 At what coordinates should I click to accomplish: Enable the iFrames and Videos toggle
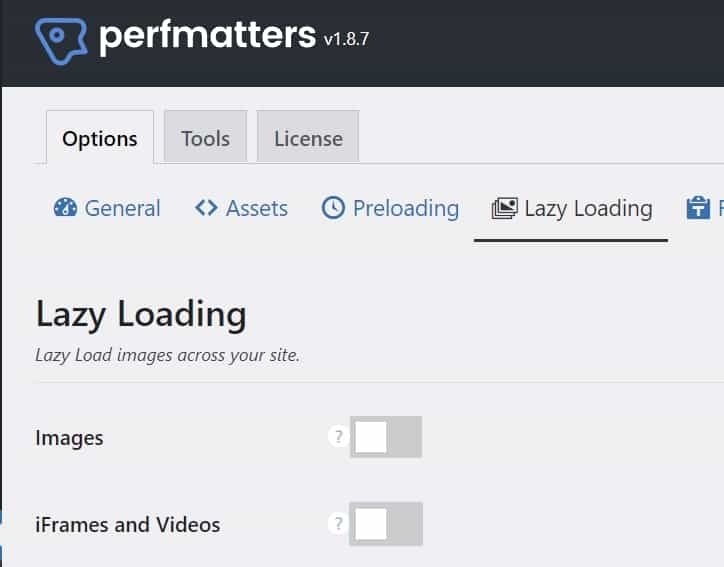pos(386,524)
